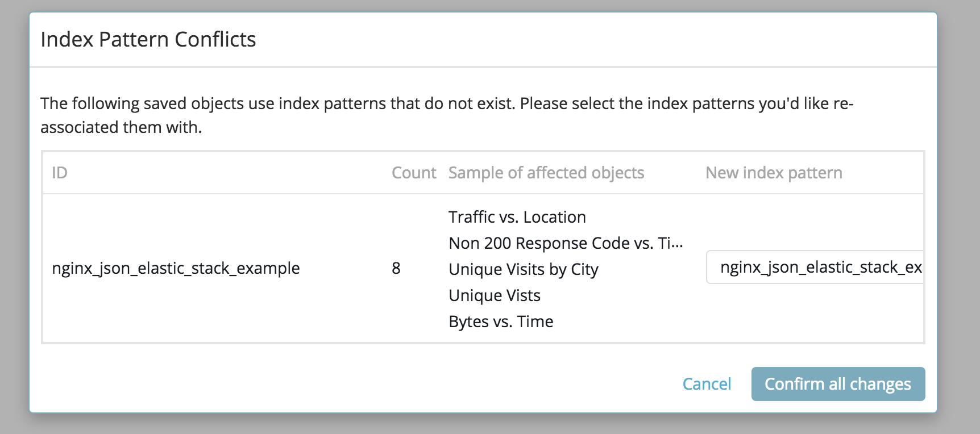The height and width of the screenshot is (434, 980).
Task: Click Confirm all changes
Action: 838,384
